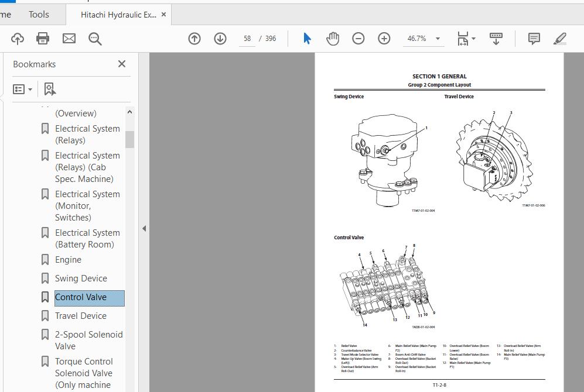Click the email envelope icon
The width and height of the screenshot is (584, 392).
tap(69, 39)
